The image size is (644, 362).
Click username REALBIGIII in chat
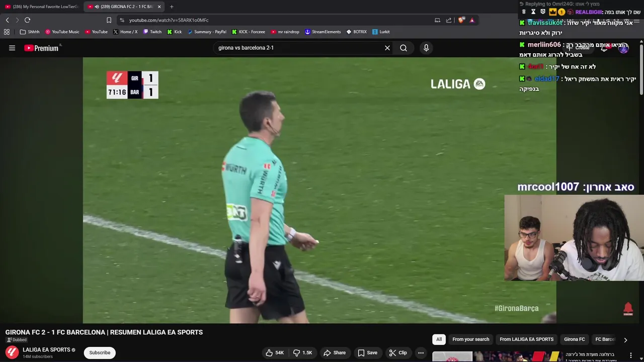click(589, 12)
